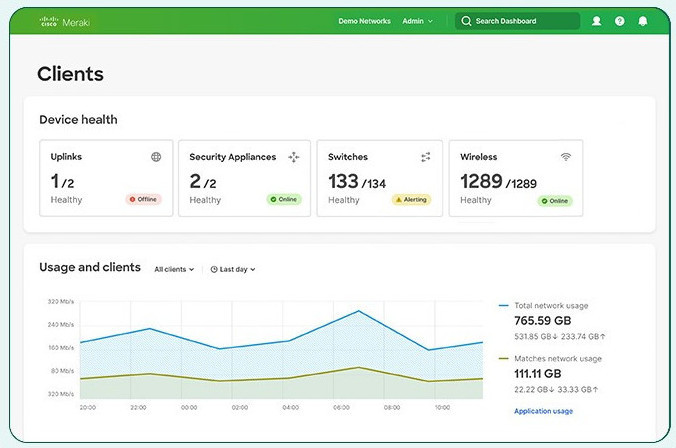This screenshot has width=676, height=448.
Task: Click the globe icon on Uplinks card
Action: coord(156,157)
